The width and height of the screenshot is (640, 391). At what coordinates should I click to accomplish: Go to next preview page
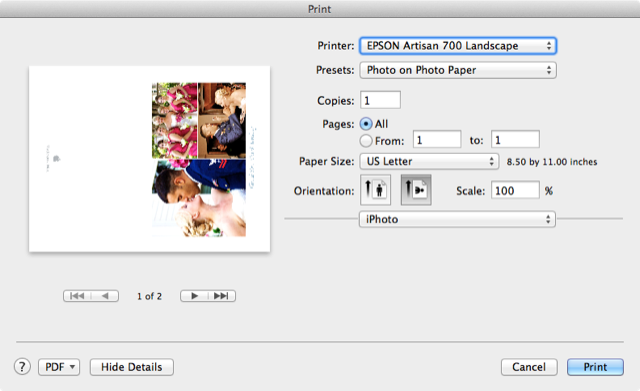click(x=194, y=296)
